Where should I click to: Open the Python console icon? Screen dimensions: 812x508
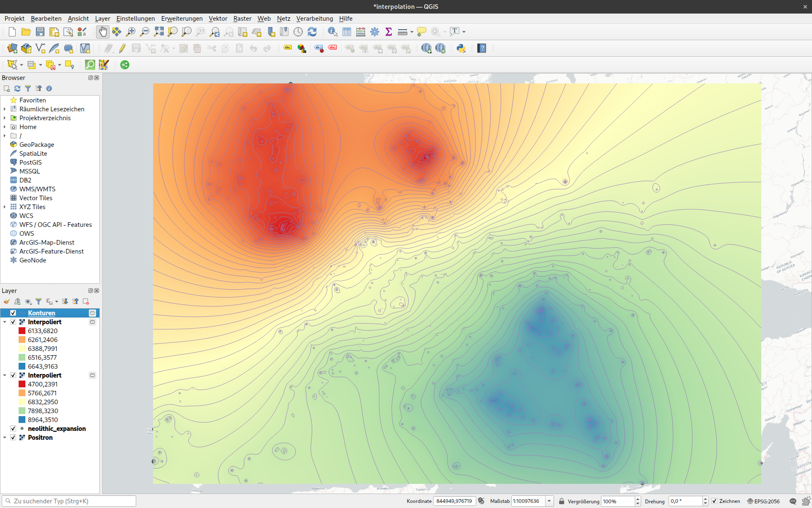click(x=461, y=48)
